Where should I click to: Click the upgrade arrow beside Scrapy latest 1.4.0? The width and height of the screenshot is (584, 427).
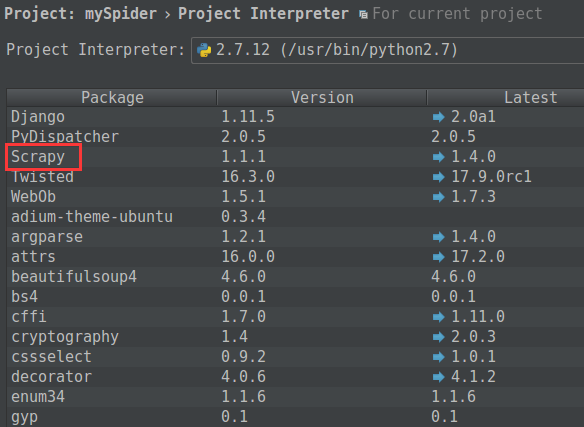tap(438, 157)
